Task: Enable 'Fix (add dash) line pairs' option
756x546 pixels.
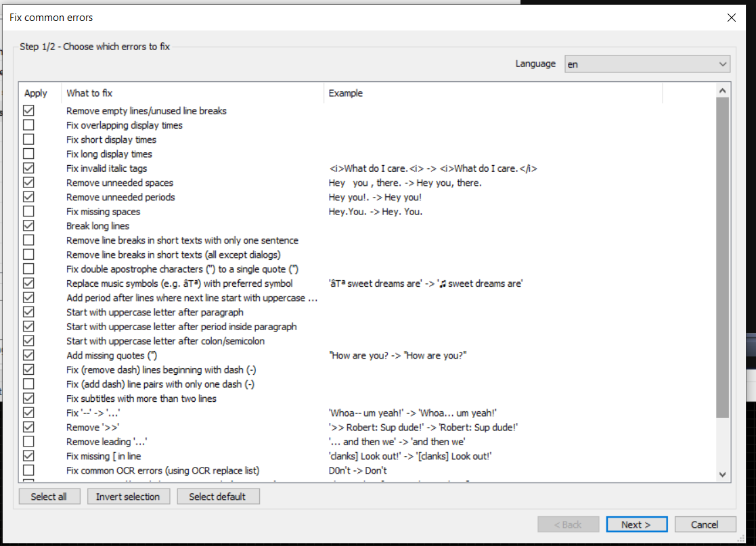Action: click(29, 384)
